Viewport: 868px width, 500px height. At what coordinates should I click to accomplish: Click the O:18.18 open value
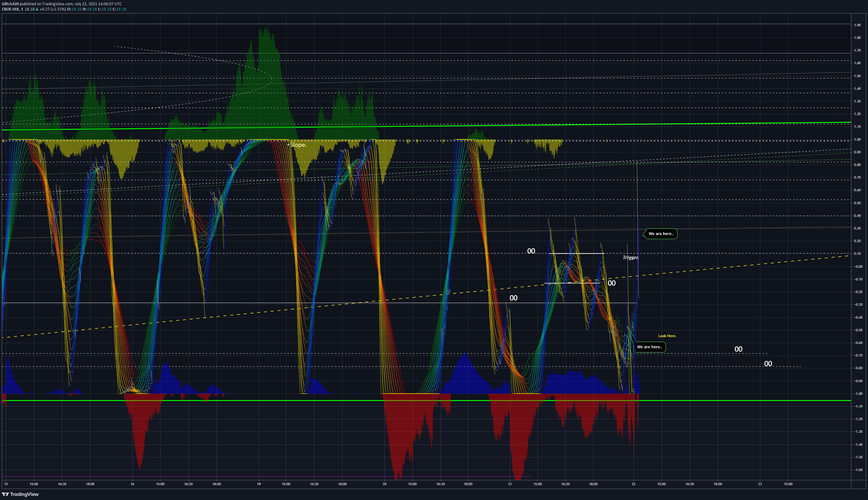(75, 9)
